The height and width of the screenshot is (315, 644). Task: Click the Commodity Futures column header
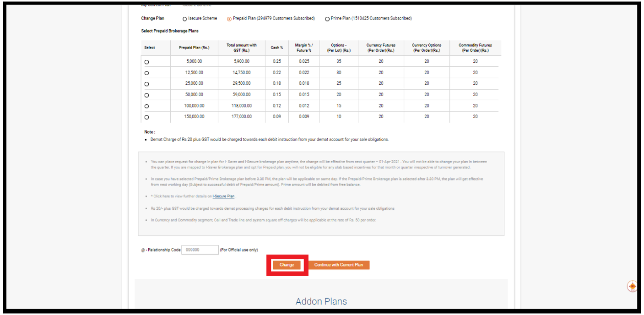coord(475,48)
